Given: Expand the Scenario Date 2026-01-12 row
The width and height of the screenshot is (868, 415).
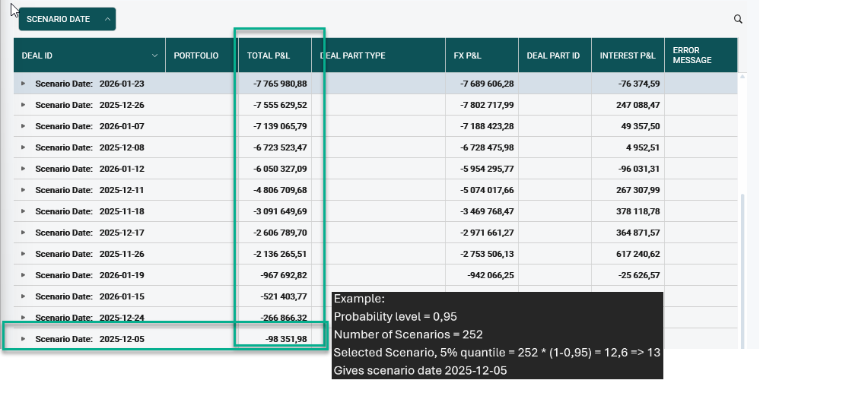Looking at the screenshot, I should tap(23, 169).
